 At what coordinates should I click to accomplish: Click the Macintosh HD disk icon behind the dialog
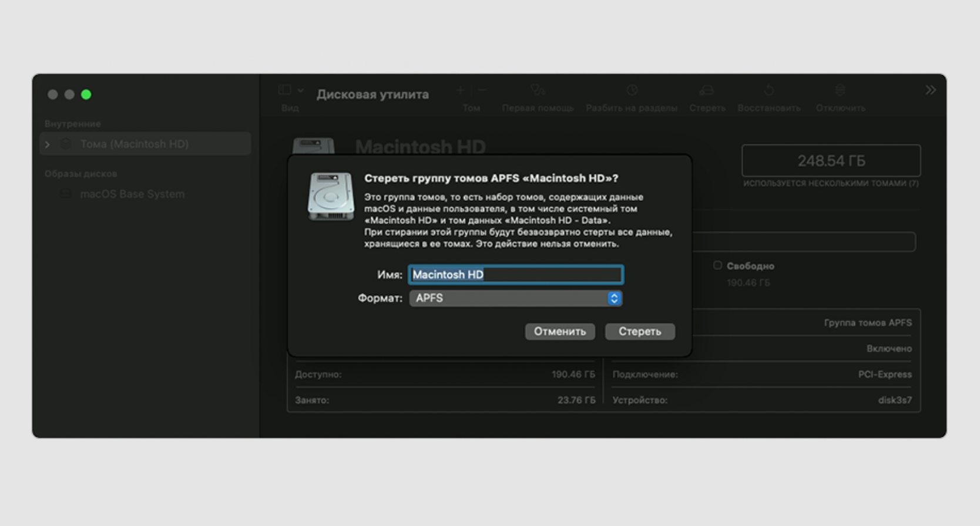coord(314,146)
